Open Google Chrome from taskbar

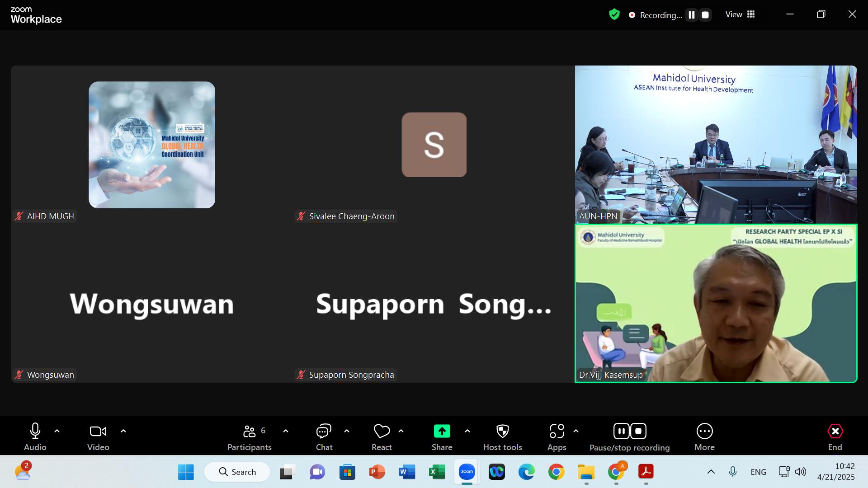[556, 472]
